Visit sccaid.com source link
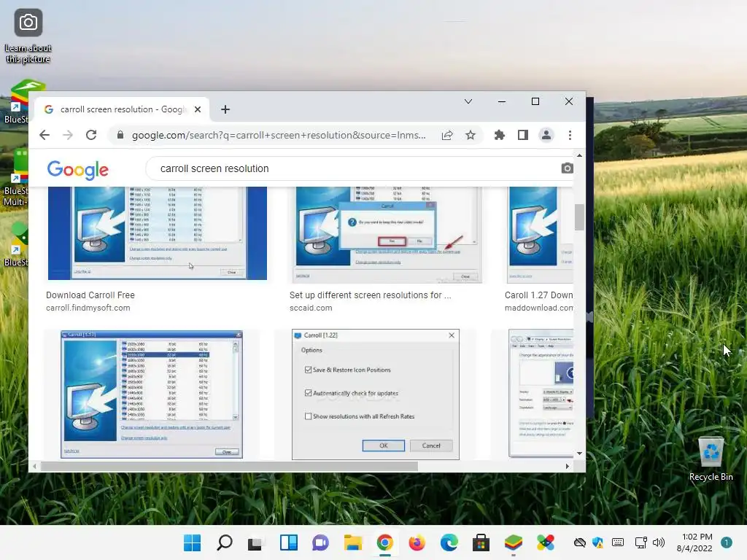 [x=311, y=308]
